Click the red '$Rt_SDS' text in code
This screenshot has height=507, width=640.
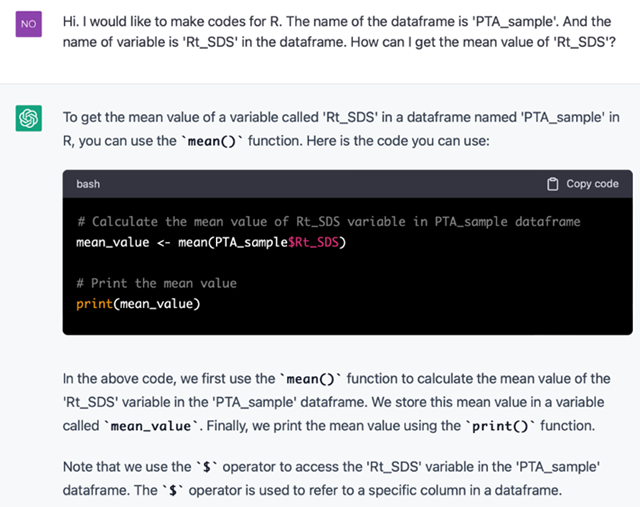(317, 242)
